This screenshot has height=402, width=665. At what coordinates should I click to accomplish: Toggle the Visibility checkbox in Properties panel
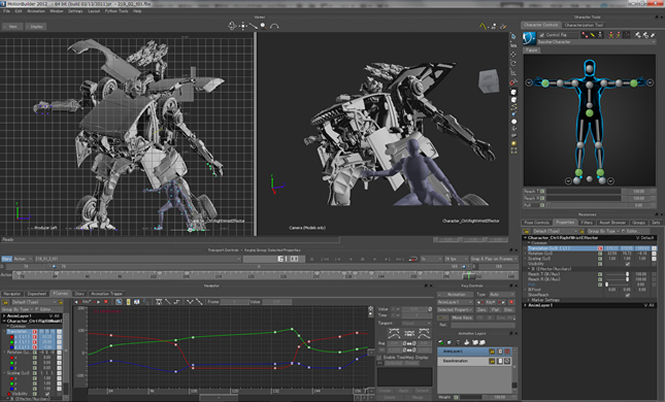[x=628, y=264]
